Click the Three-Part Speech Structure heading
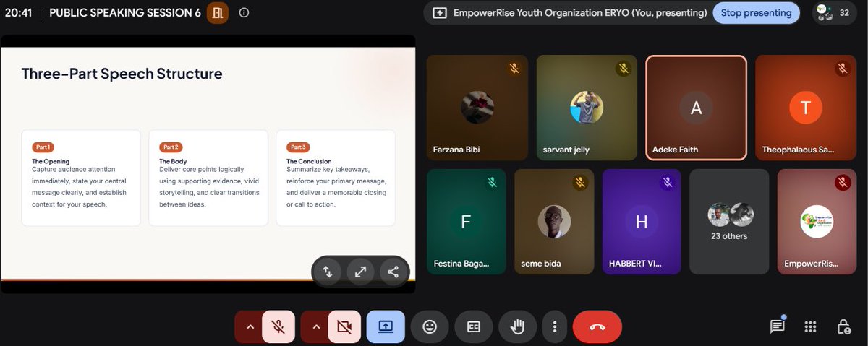The width and height of the screenshot is (868, 346). click(x=122, y=73)
